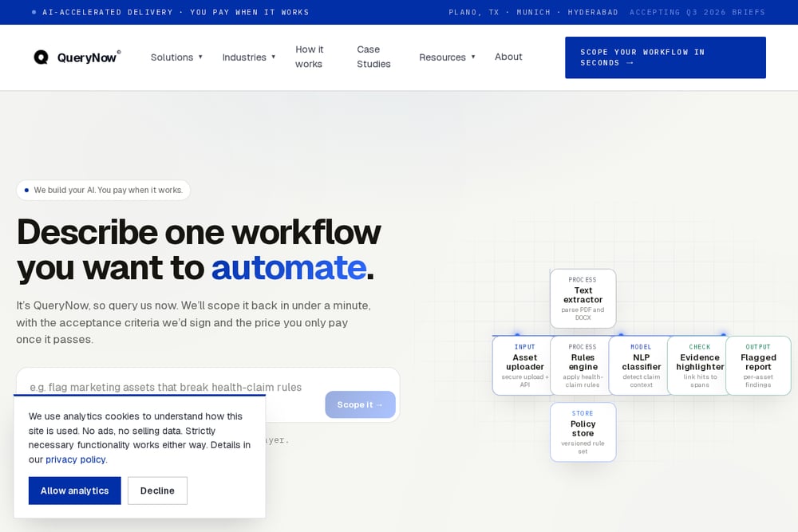Click 'Plano, TX · Munich · Hyderabad' text
The image size is (798, 532).
click(x=533, y=12)
